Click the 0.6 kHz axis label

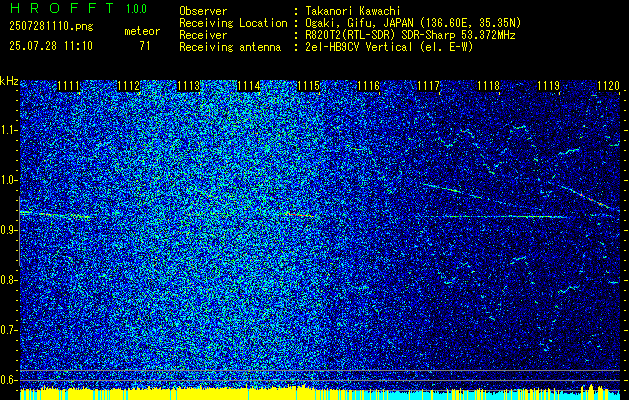[x=8, y=380]
